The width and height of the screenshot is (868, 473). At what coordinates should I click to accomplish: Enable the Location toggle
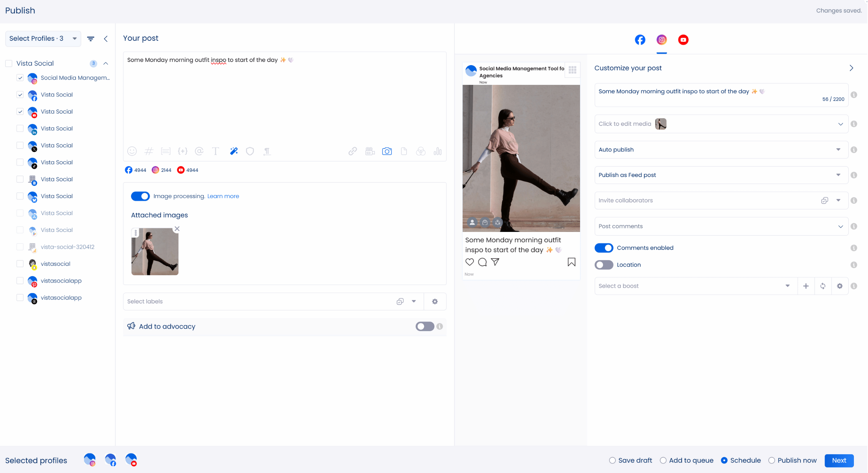point(604,265)
